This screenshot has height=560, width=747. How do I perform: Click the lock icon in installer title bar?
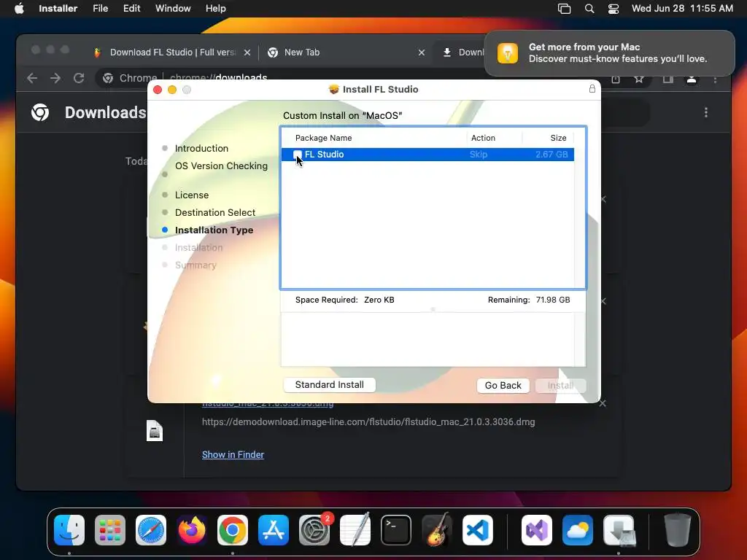(x=592, y=89)
